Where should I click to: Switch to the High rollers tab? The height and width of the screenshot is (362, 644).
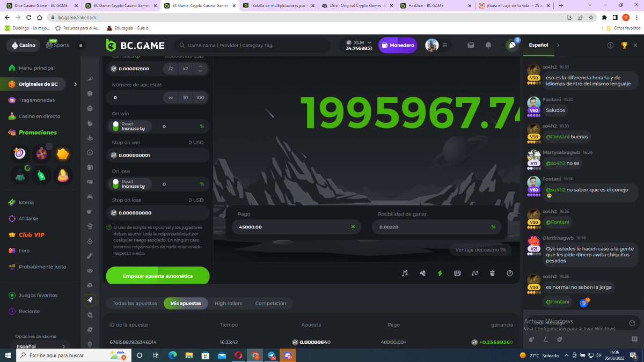click(228, 304)
